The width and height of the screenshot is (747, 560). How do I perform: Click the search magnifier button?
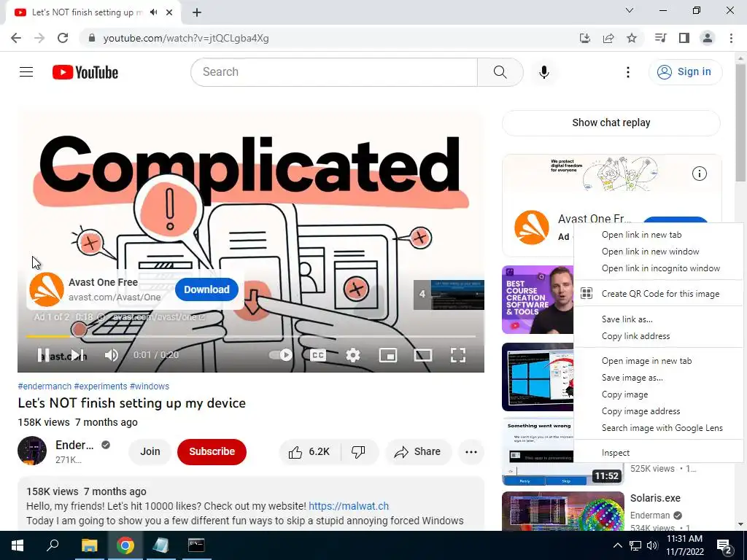[500, 72]
